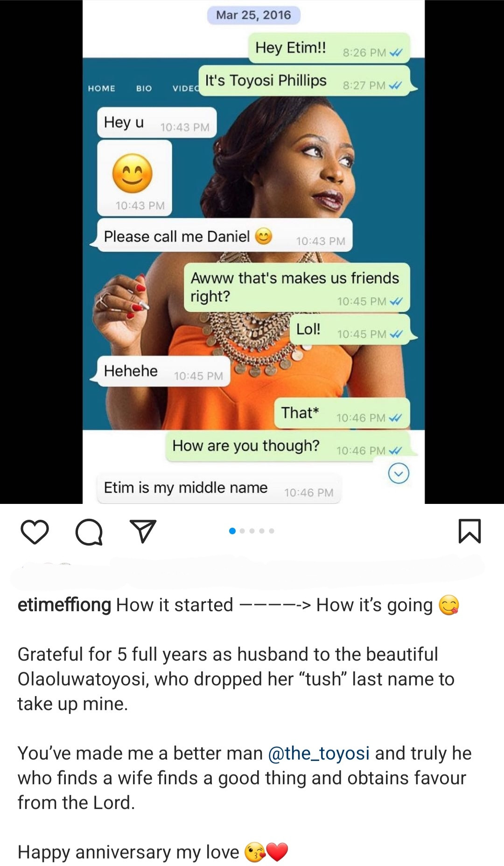Tap the scroll-down chevron in chat
The height and width of the screenshot is (866, 504).
tap(399, 474)
